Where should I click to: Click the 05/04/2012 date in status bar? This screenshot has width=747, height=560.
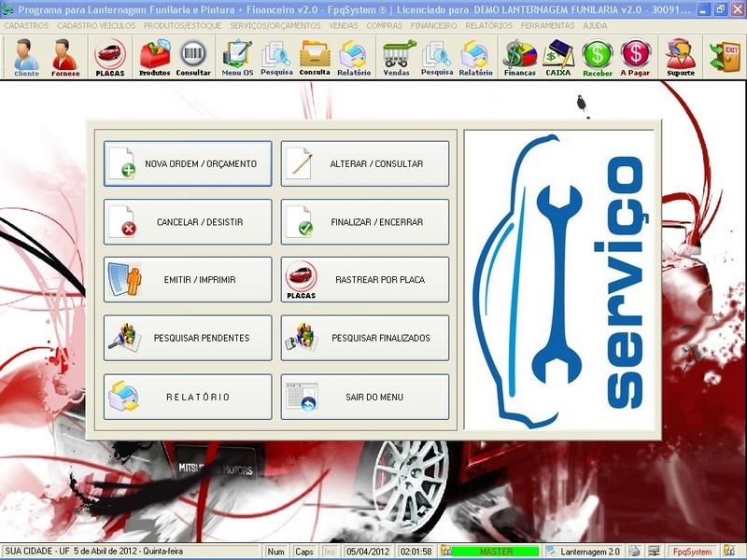coord(367,552)
